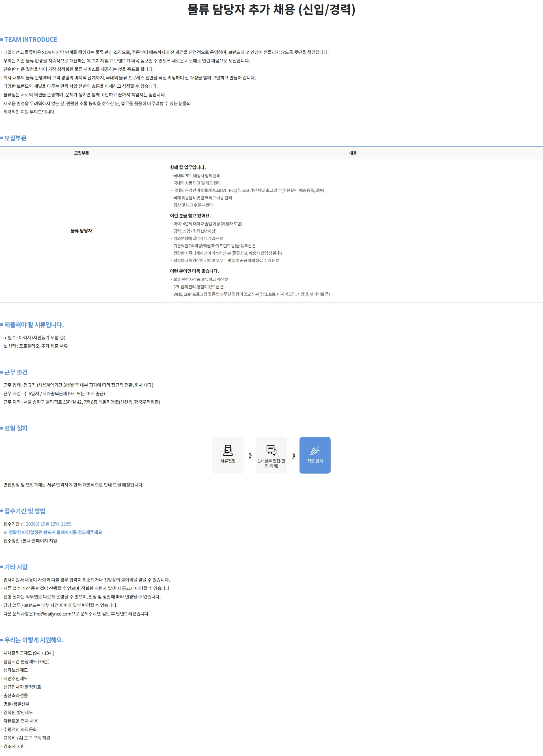543x756 pixels.
Task: Click the party popper icon on 최종 입사
Action: [315, 450]
